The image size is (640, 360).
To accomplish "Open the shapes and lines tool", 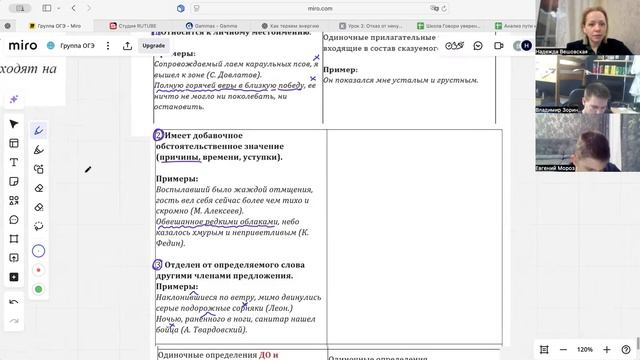I will (14, 200).
